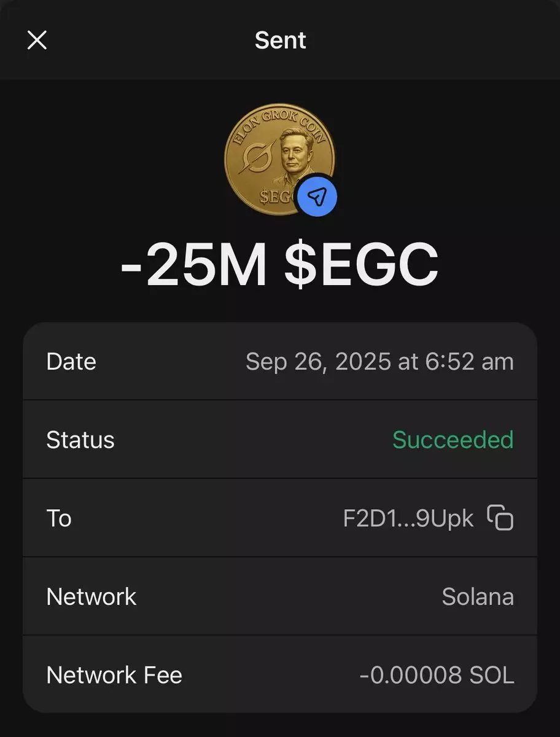
Task: Tap the blue send arrow badge
Action: pos(316,197)
